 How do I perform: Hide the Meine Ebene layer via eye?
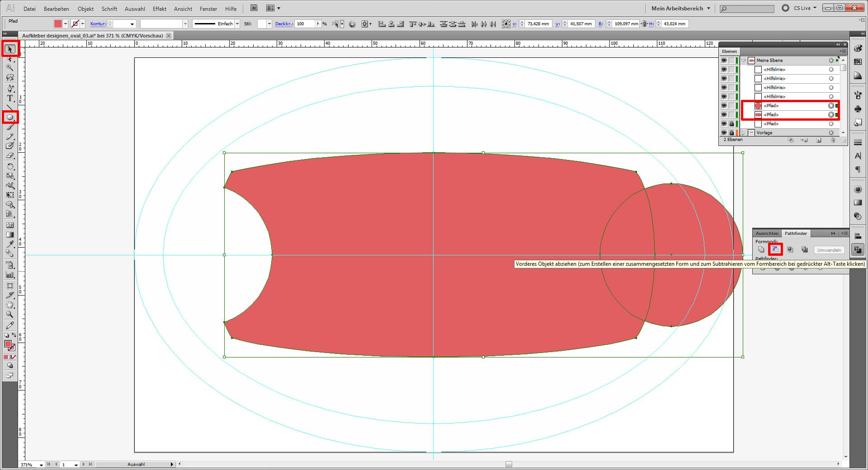[x=724, y=61]
